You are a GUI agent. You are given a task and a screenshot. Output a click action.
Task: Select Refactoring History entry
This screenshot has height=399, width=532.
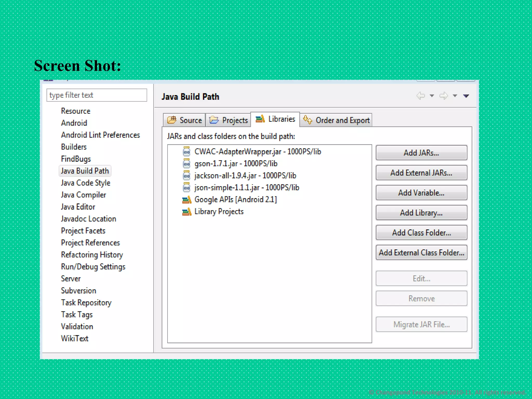pyautogui.click(x=92, y=255)
